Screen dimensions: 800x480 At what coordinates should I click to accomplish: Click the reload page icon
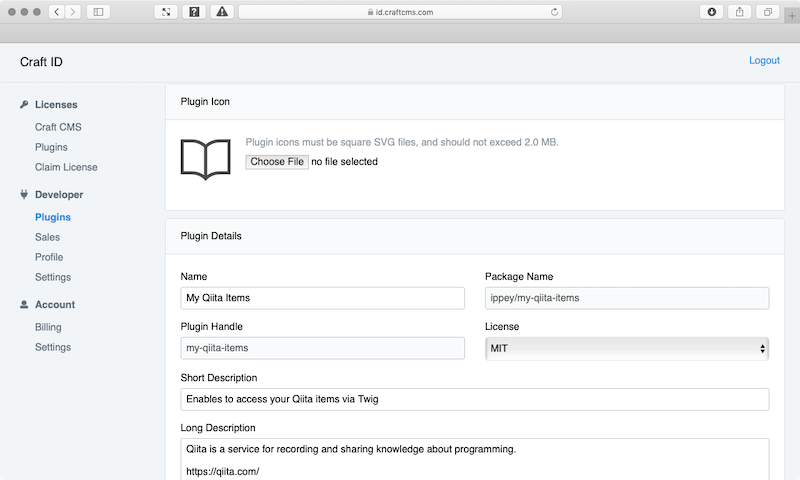[554, 12]
